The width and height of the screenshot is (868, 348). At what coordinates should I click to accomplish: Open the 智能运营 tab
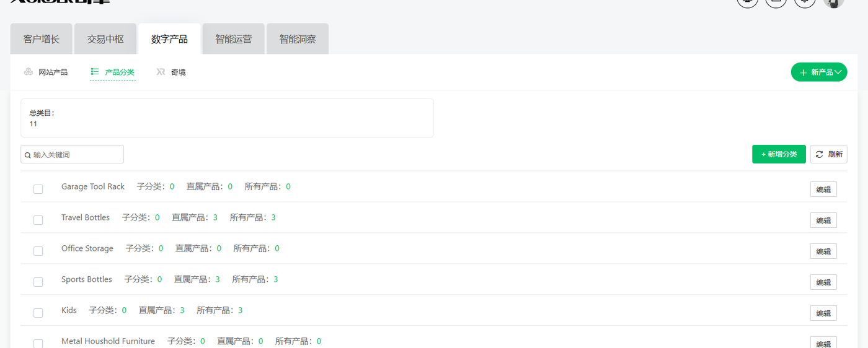pos(234,39)
